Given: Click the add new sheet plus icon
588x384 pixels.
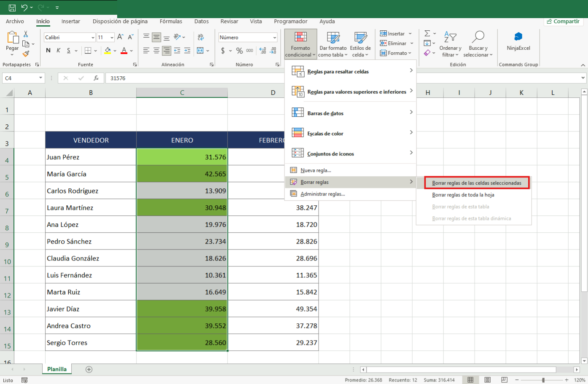Looking at the screenshot, I should tap(89, 369).
